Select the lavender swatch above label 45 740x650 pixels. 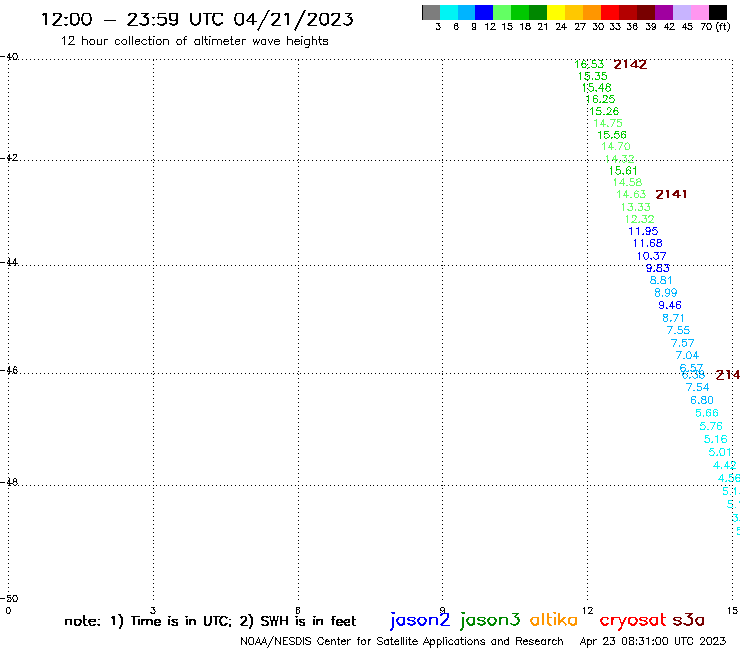tap(681, 12)
